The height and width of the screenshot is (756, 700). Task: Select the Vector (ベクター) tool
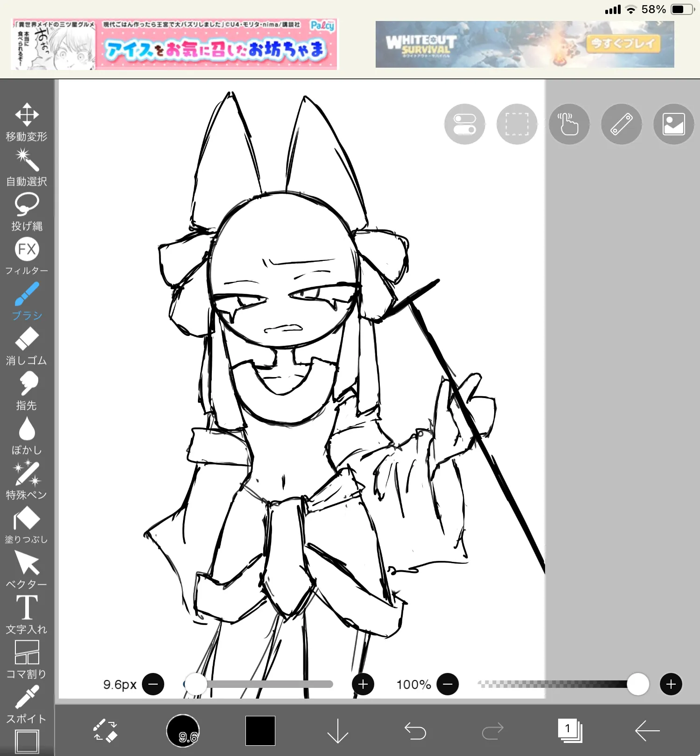tap(27, 570)
